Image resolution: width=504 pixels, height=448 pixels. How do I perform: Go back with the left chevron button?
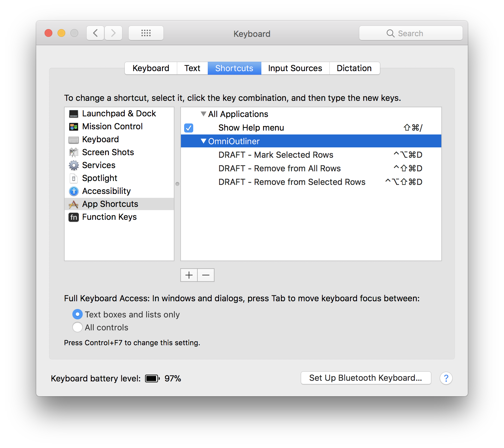coord(95,33)
